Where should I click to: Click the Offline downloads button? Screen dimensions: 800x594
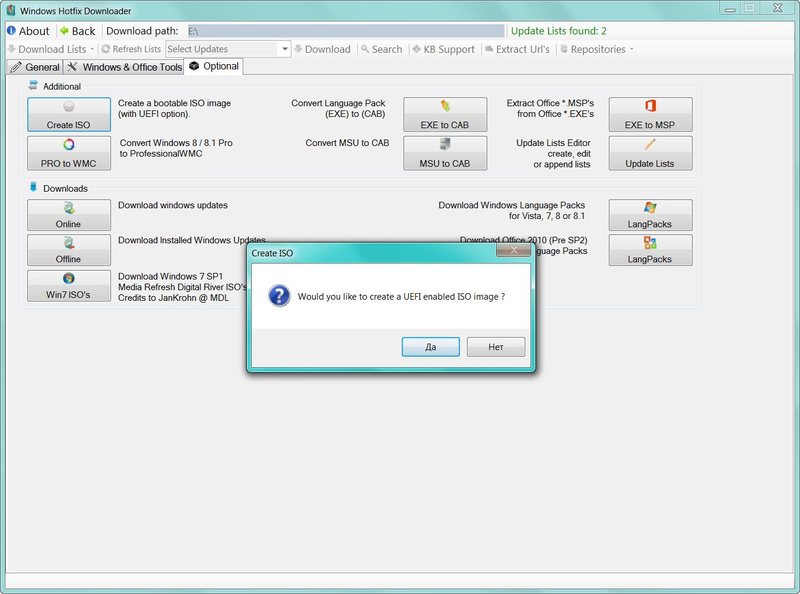(x=69, y=250)
